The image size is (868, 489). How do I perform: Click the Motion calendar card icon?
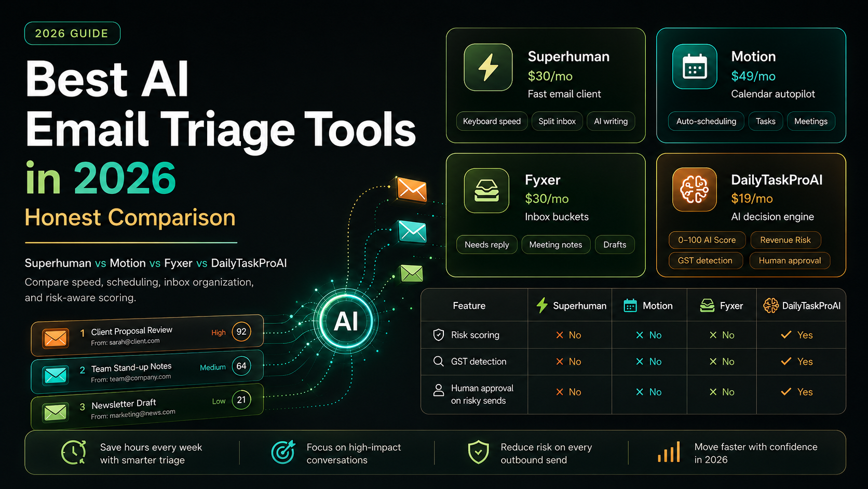(695, 67)
